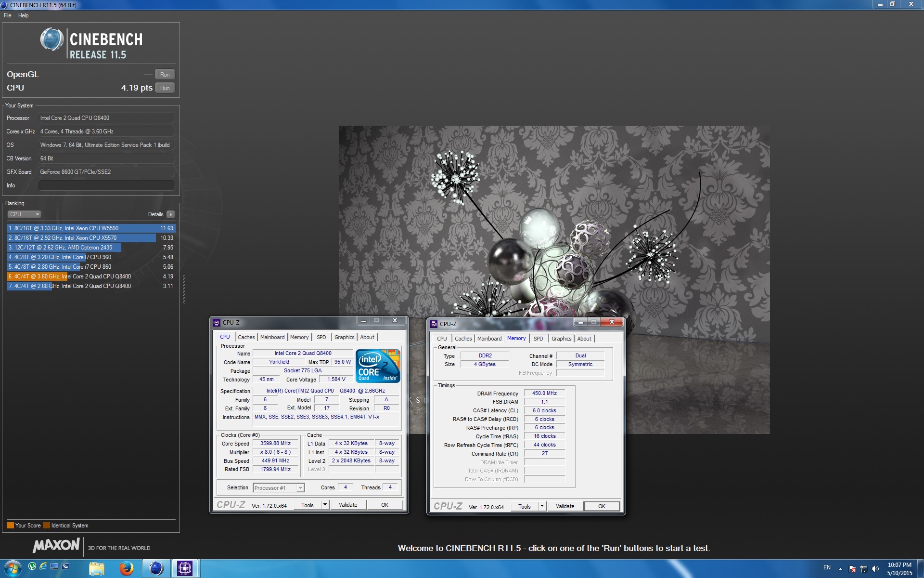The height and width of the screenshot is (578, 924).
Task: Click the Cinebench panel resize grip
Action: coord(184,289)
